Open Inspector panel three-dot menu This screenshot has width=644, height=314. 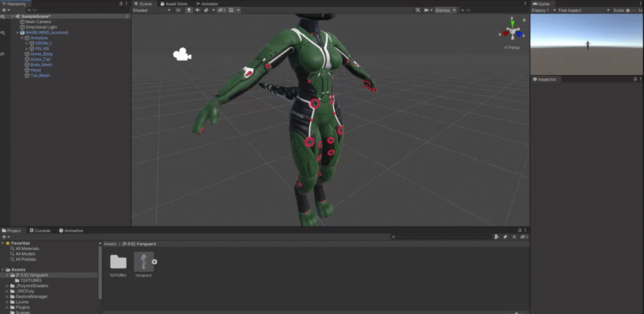click(641, 79)
